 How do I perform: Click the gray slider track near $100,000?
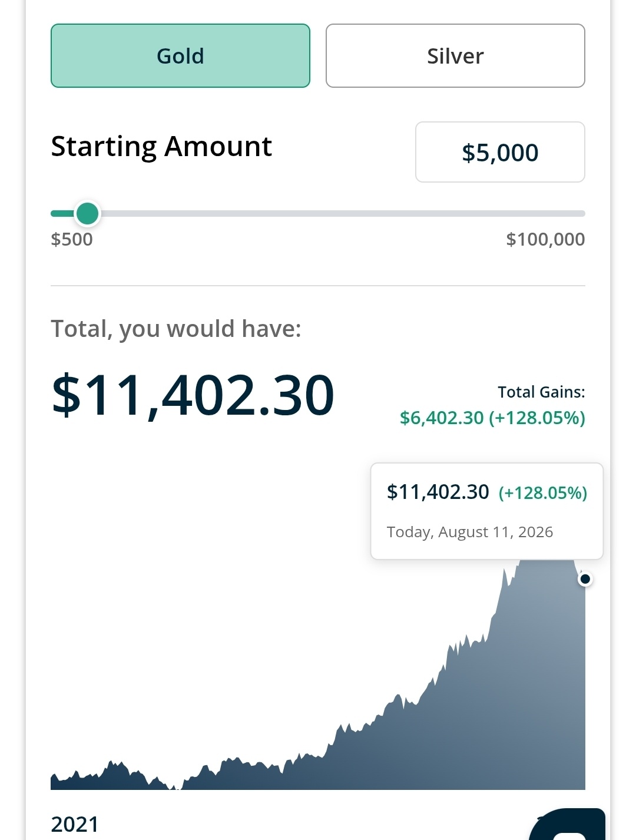pos(559,213)
